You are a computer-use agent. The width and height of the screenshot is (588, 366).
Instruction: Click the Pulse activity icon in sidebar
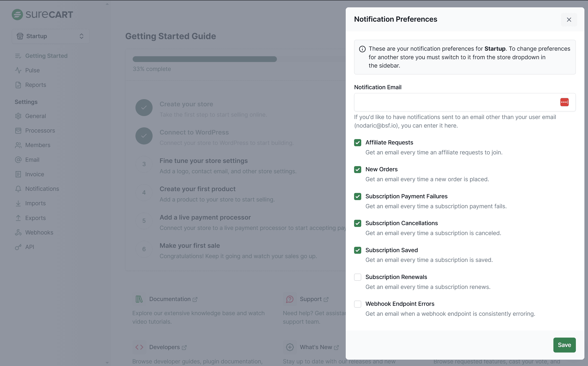pos(18,71)
